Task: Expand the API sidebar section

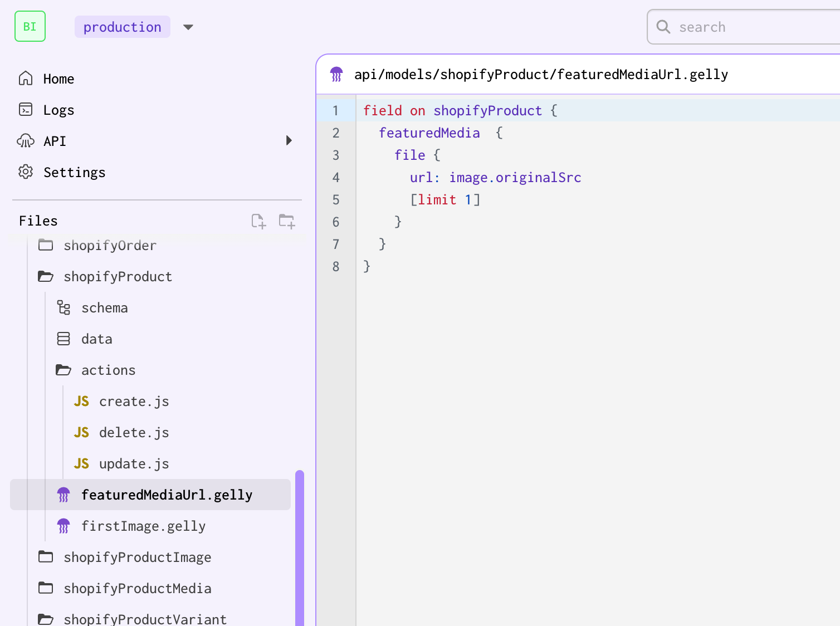Action: click(289, 141)
